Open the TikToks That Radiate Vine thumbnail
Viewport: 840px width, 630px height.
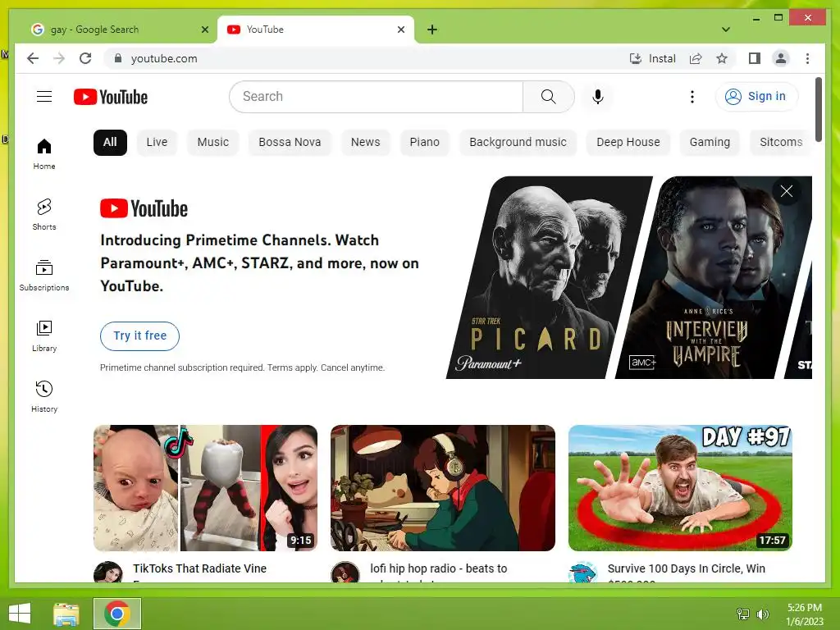(205, 488)
